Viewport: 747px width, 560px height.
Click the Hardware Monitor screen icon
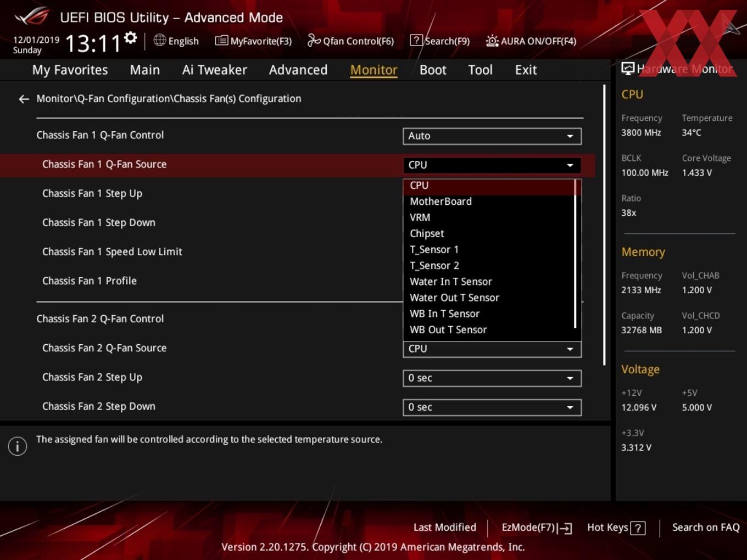(628, 68)
